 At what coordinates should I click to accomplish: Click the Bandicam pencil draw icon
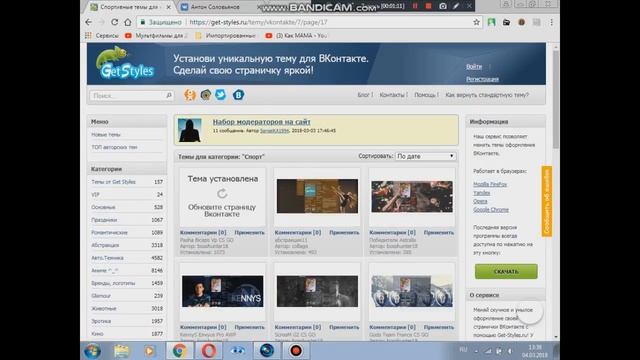456,6
